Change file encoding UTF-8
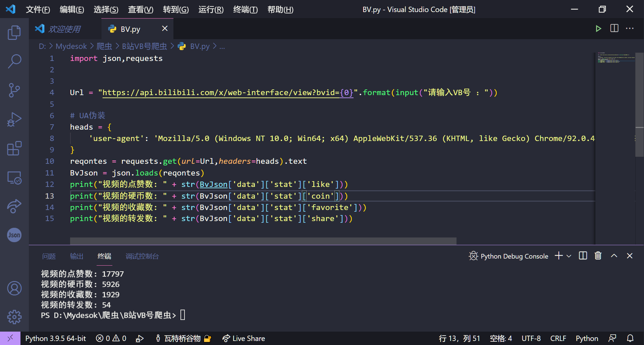 [x=531, y=339]
